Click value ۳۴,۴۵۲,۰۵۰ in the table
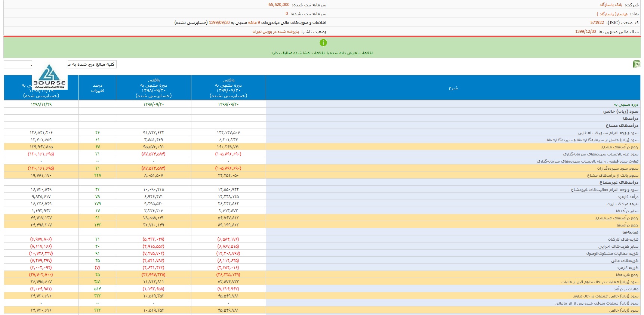Viewport: 644px width, 315px height. (228, 175)
